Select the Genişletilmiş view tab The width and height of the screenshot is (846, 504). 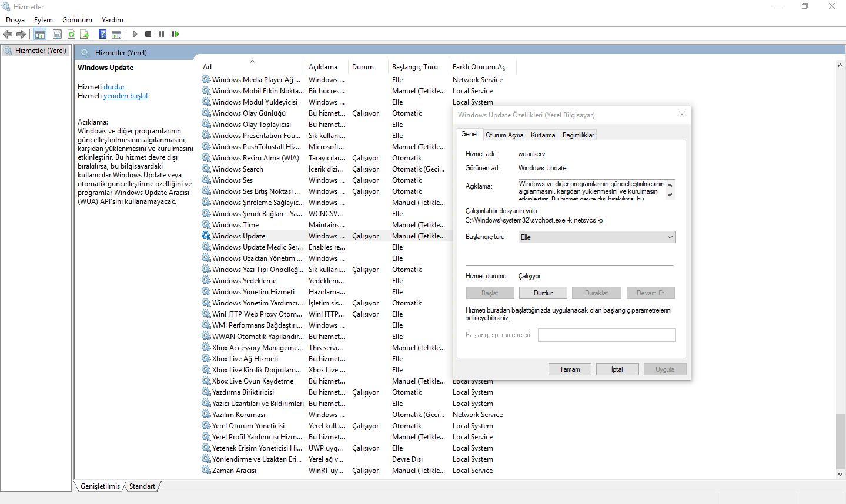tap(100, 486)
